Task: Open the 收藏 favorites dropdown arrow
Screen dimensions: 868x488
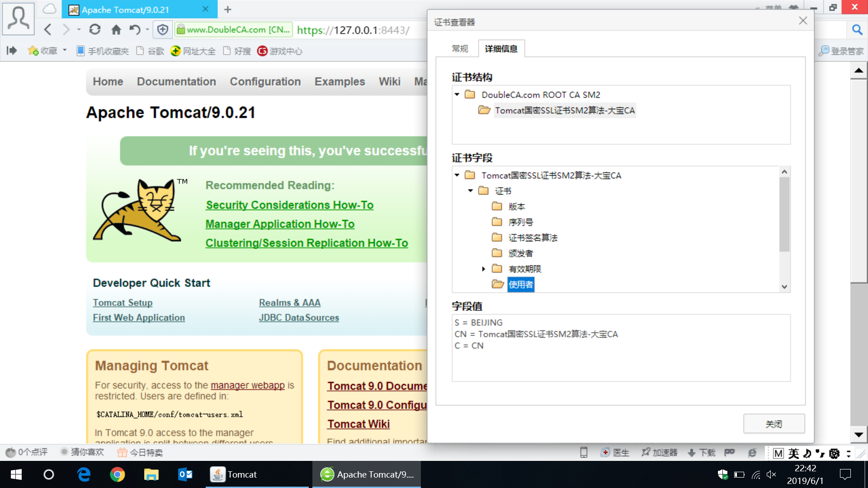Action: coord(65,50)
